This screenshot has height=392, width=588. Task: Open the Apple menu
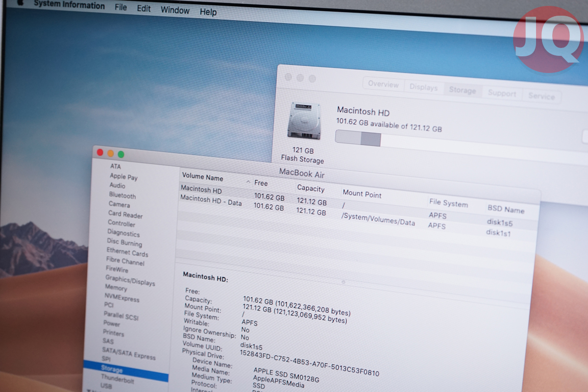click(x=21, y=2)
